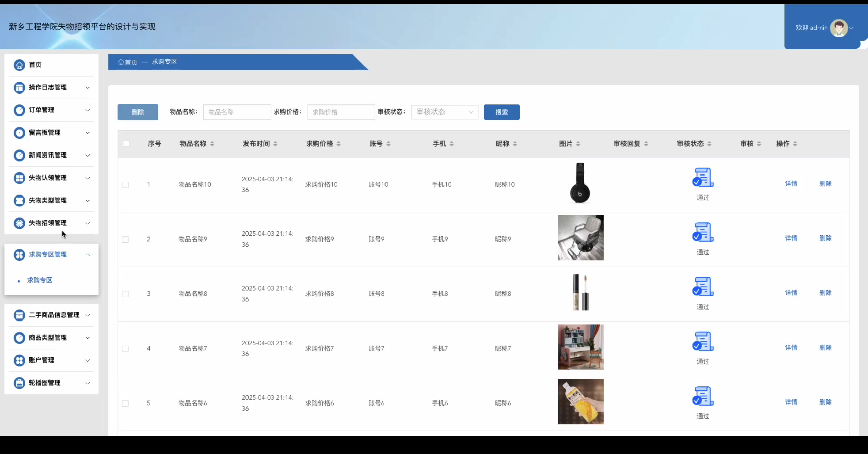
Task: Click 详情 link for row 3
Action: [x=791, y=293]
